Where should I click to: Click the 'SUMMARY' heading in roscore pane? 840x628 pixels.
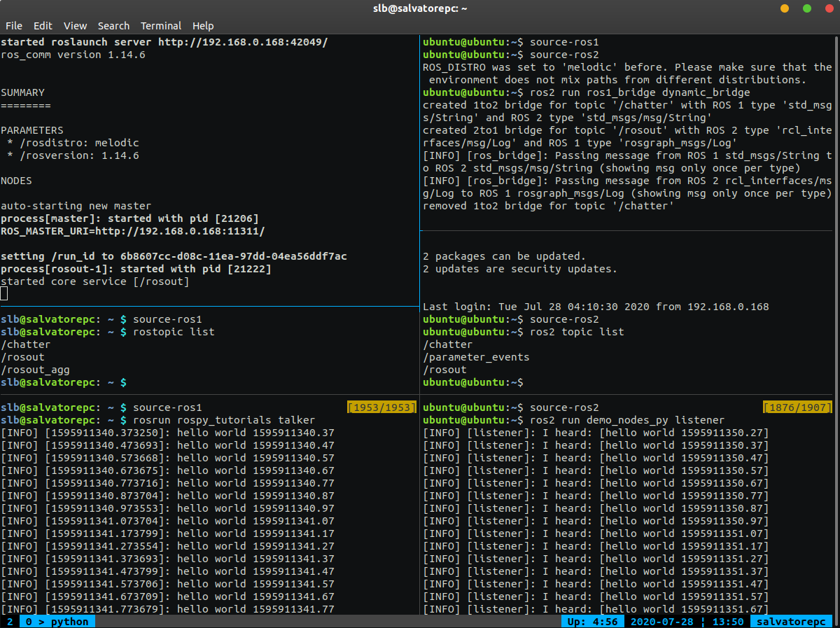22,92
